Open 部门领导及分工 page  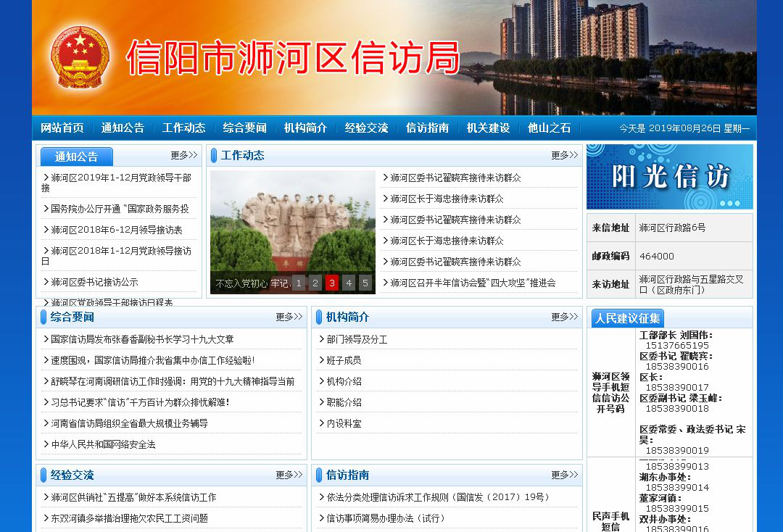pos(357,339)
